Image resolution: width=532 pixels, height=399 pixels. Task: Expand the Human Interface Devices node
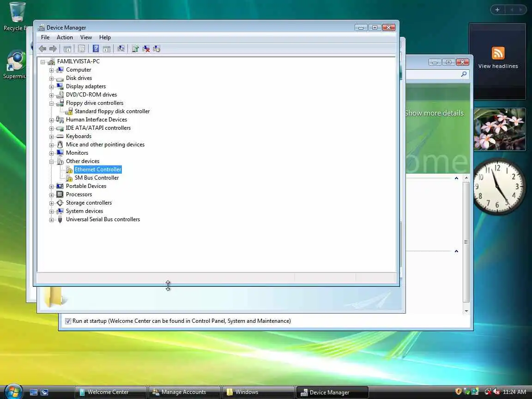(52, 120)
